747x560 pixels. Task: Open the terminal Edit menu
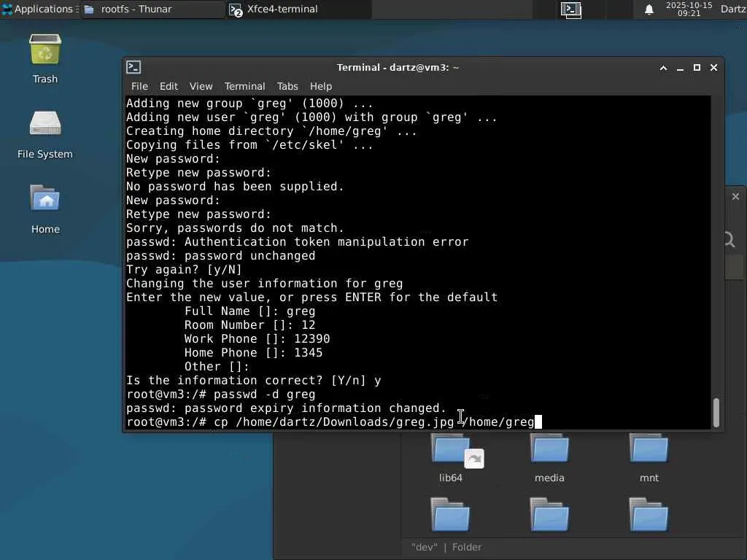169,86
